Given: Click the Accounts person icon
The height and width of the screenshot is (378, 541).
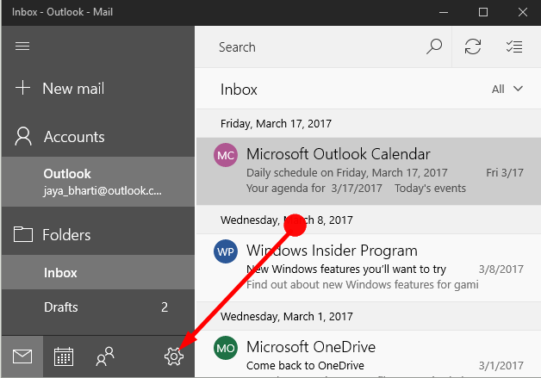Looking at the screenshot, I should [23, 137].
